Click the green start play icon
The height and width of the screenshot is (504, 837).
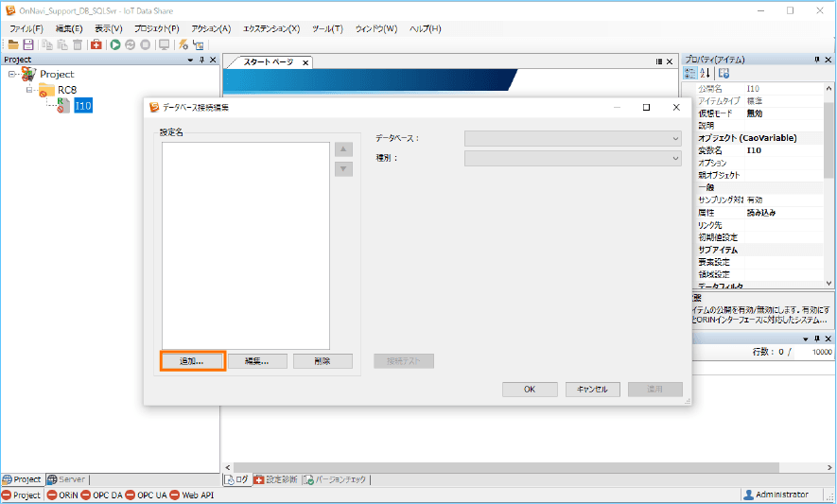(114, 44)
